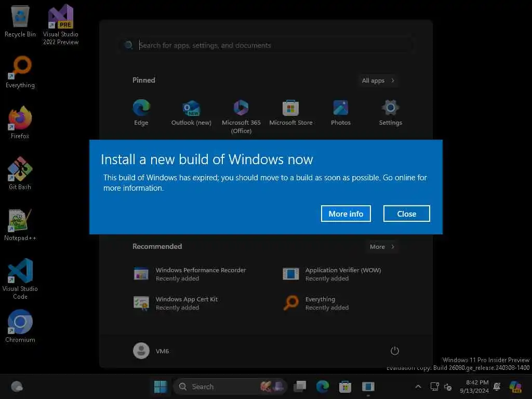
Task: Click the taskbar Search box
Action: [230, 387]
